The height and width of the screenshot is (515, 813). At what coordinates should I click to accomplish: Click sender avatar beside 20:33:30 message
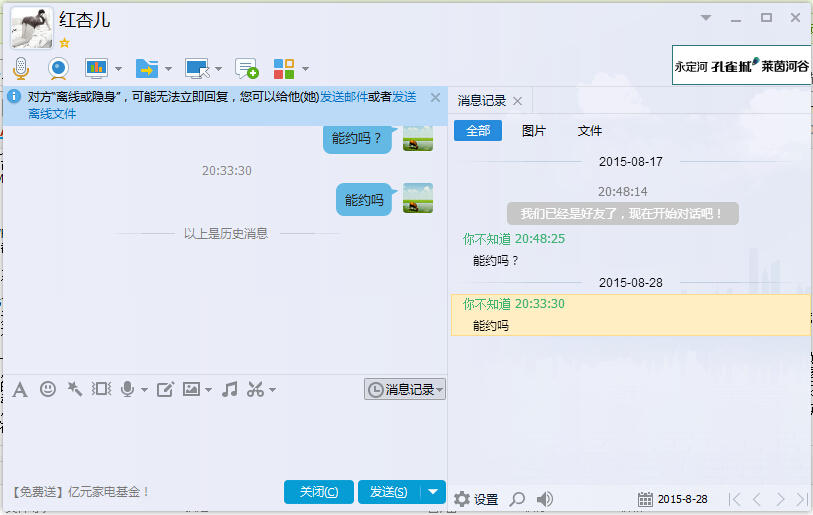418,198
